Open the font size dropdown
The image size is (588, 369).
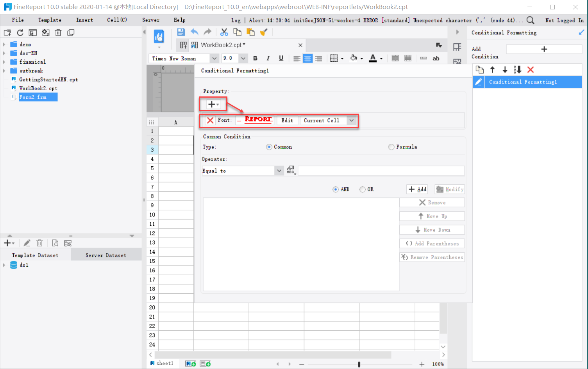point(243,58)
